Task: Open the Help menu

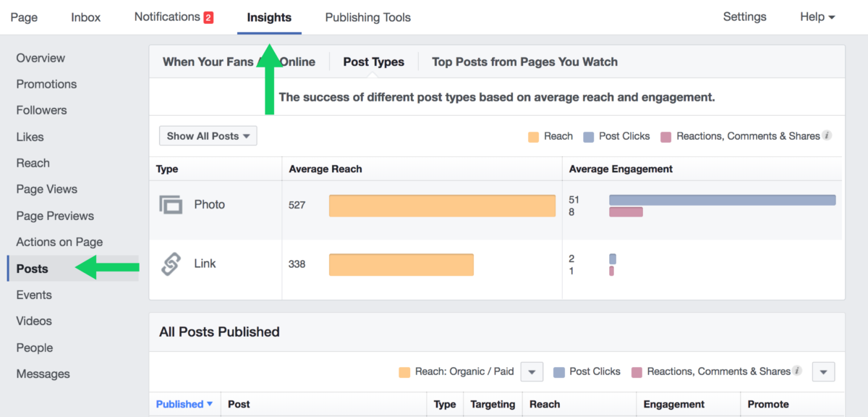Action: pos(817,16)
